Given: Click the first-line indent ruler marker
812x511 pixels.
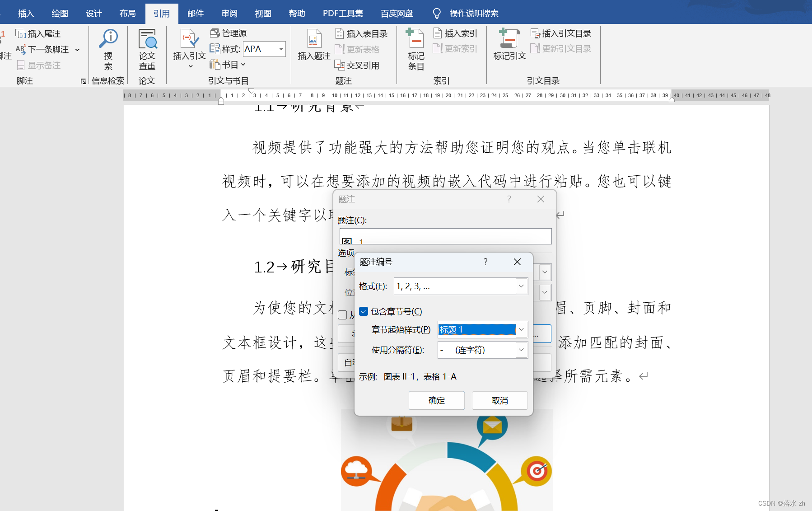Looking at the screenshot, I should tap(252, 90).
